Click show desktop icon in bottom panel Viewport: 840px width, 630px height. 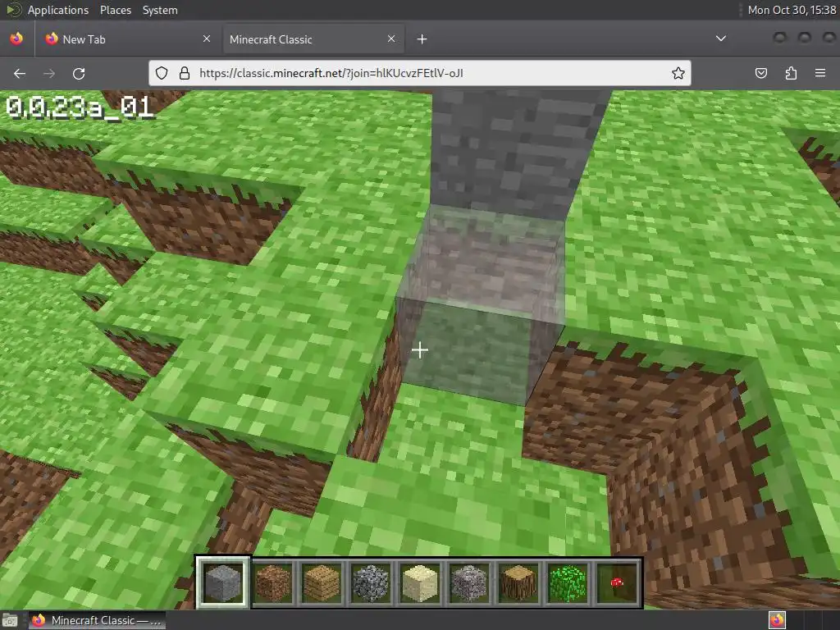10,620
